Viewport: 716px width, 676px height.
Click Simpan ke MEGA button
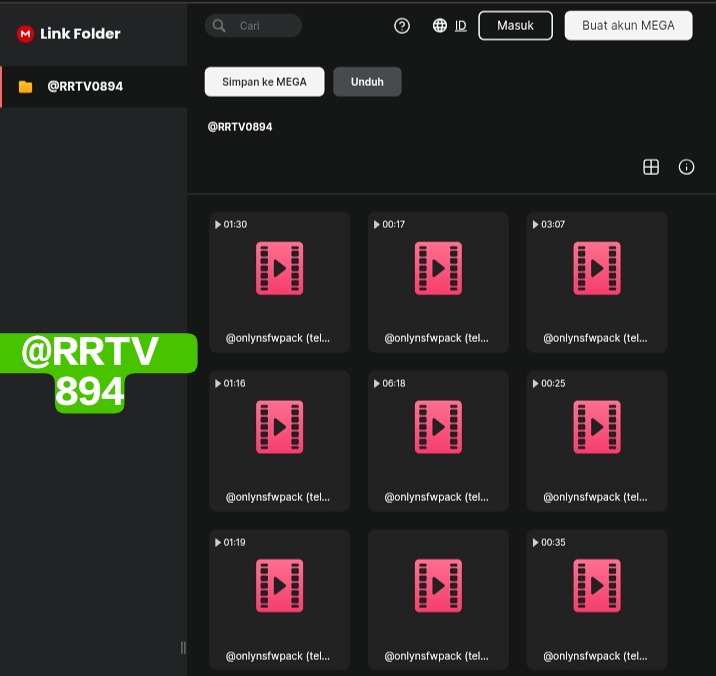pyautogui.click(x=264, y=82)
